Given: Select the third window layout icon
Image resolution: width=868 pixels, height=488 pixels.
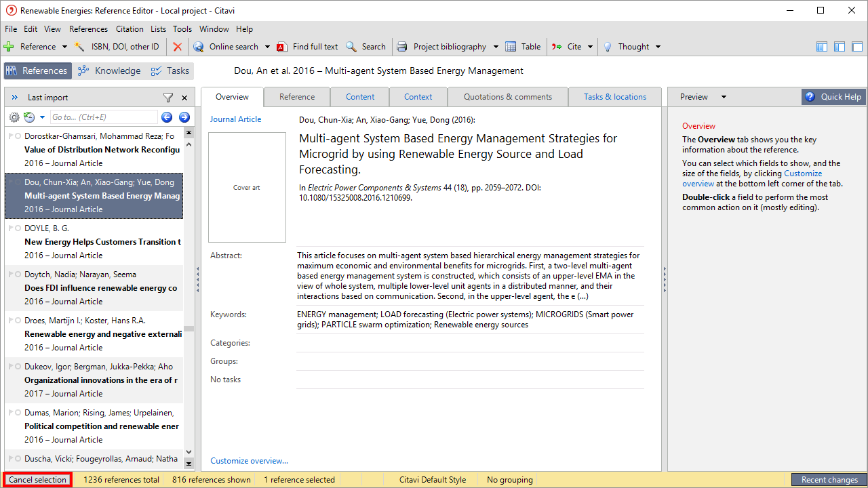Looking at the screenshot, I should tap(857, 47).
